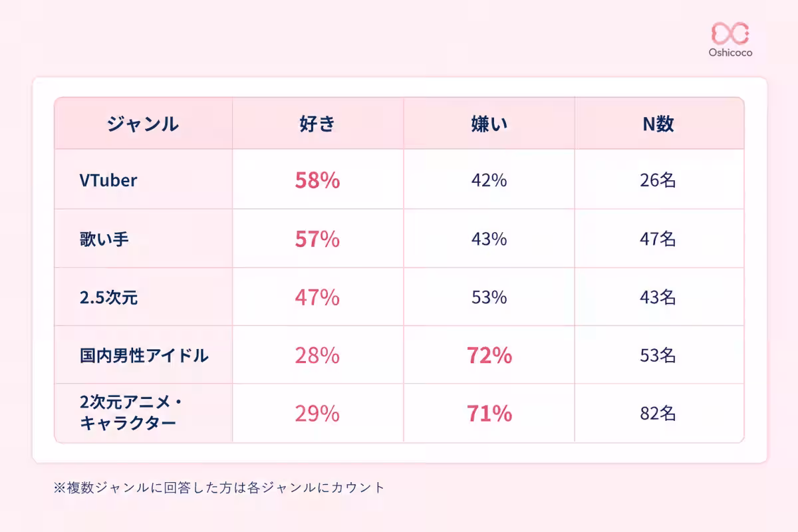
Task: Select the 72% dislike value
Action: [489, 355]
